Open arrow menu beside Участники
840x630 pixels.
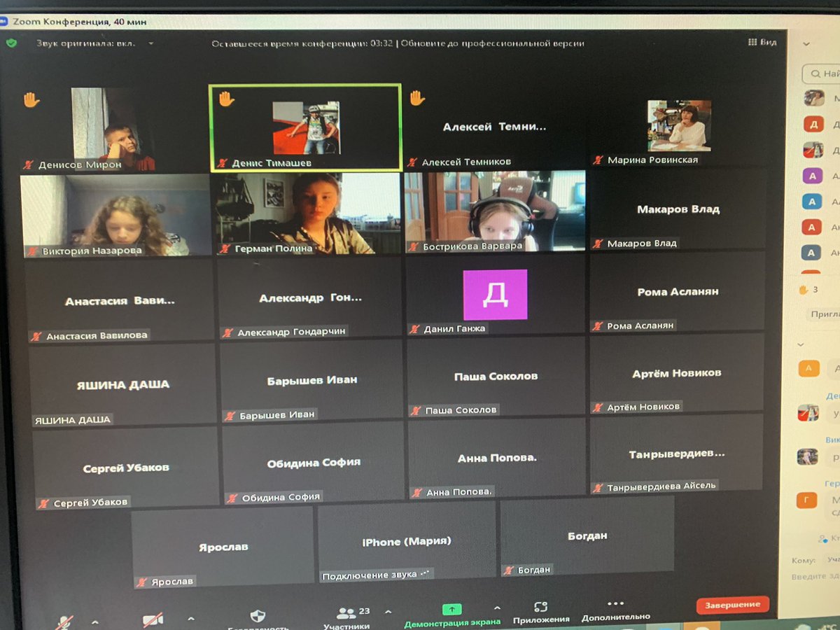click(x=388, y=611)
